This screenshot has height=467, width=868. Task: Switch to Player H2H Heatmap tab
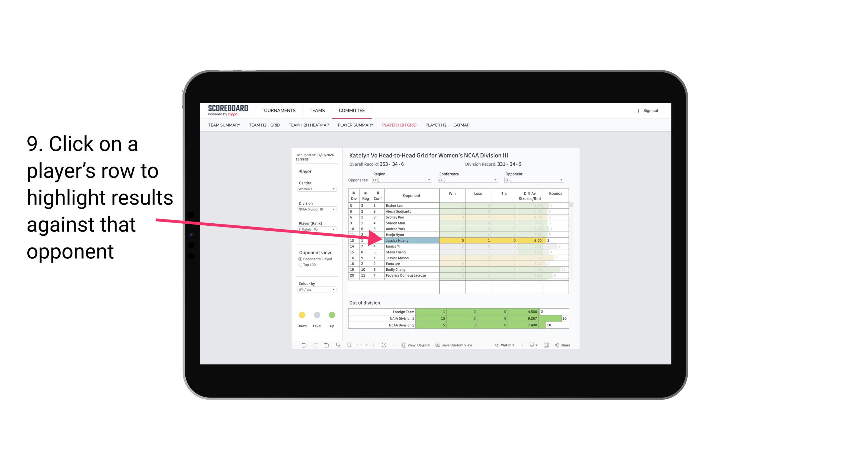[447, 126]
